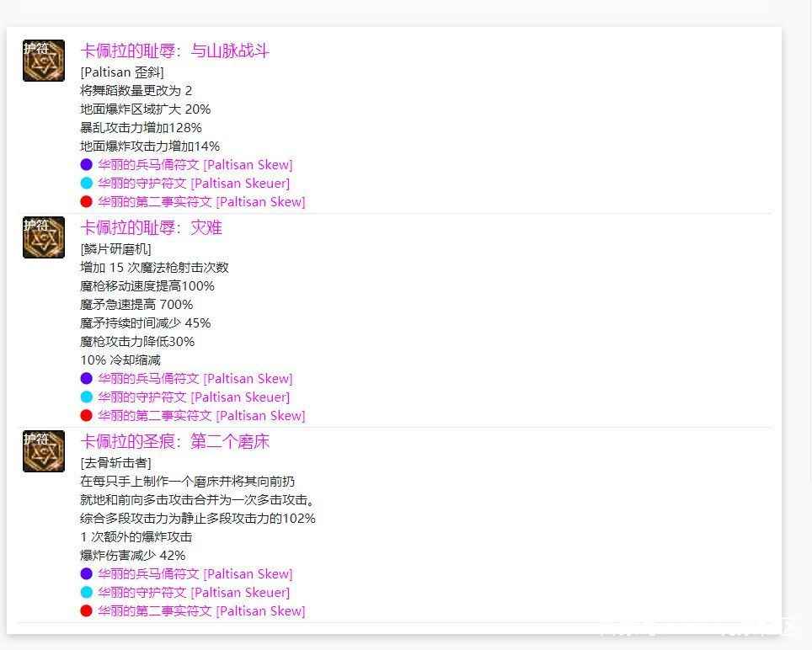Click the line 魔枪移动速度提高100%
Viewport: 812px width, 650px height.
147,286
